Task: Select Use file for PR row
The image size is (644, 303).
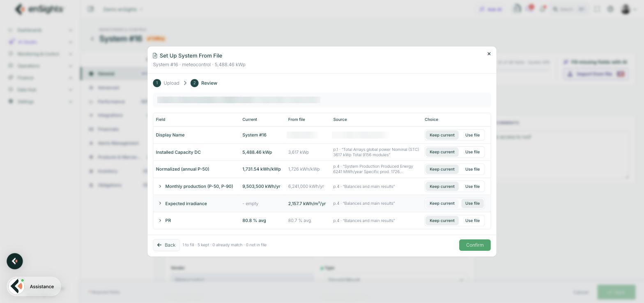Action: click(472, 221)
